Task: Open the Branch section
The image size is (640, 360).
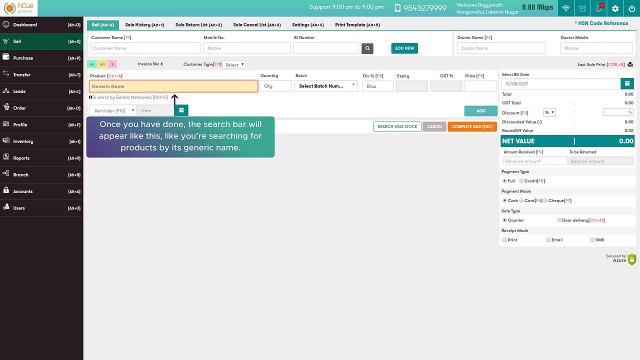Action: (x=41, y=175)
